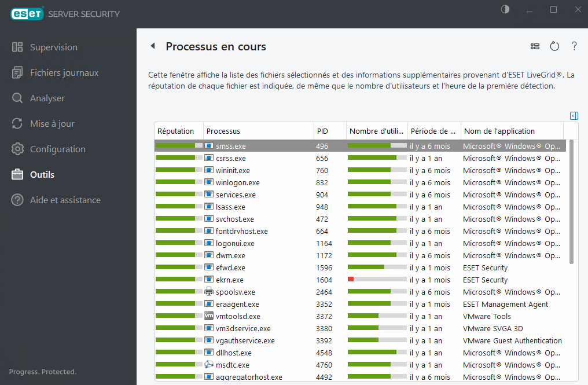Viewport: 588px width, 385px height.
Task: Click the ESET logo in the top bar
Action: coord(27,13)
